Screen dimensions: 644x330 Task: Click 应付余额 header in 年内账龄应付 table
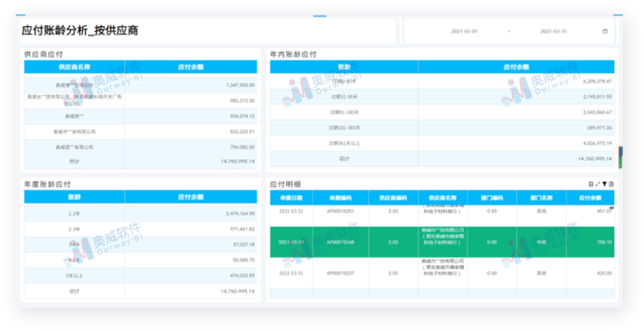click(516, 67)
